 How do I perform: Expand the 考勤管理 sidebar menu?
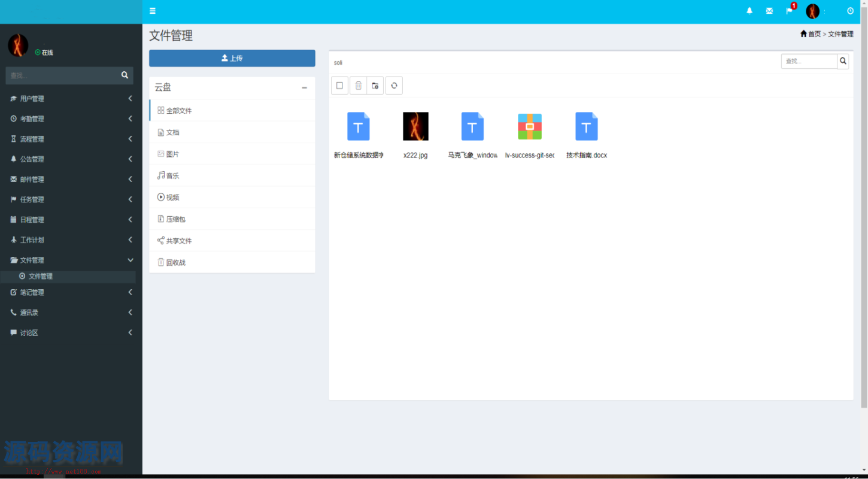pyautogui.click(x=71, y=119)
